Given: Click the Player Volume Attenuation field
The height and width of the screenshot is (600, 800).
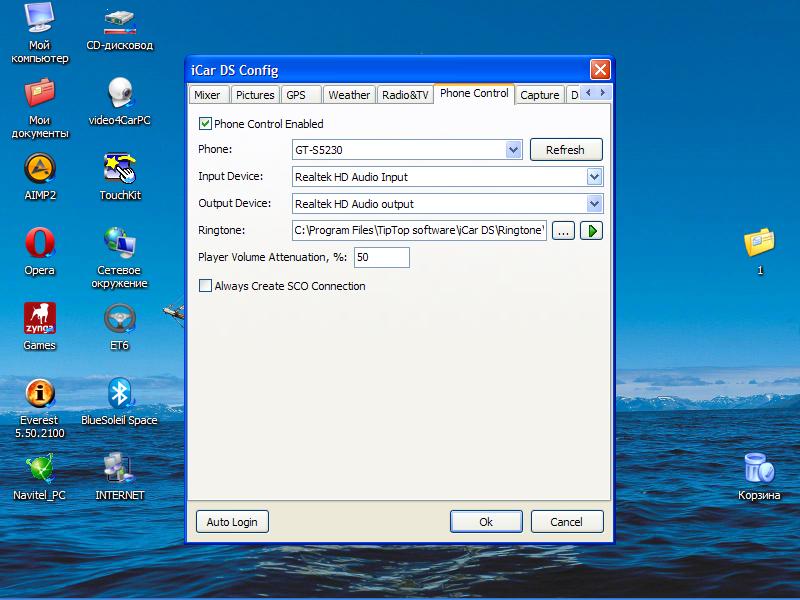Looking at the screenshot, I should pyautogui.click(x=381, y=257).
